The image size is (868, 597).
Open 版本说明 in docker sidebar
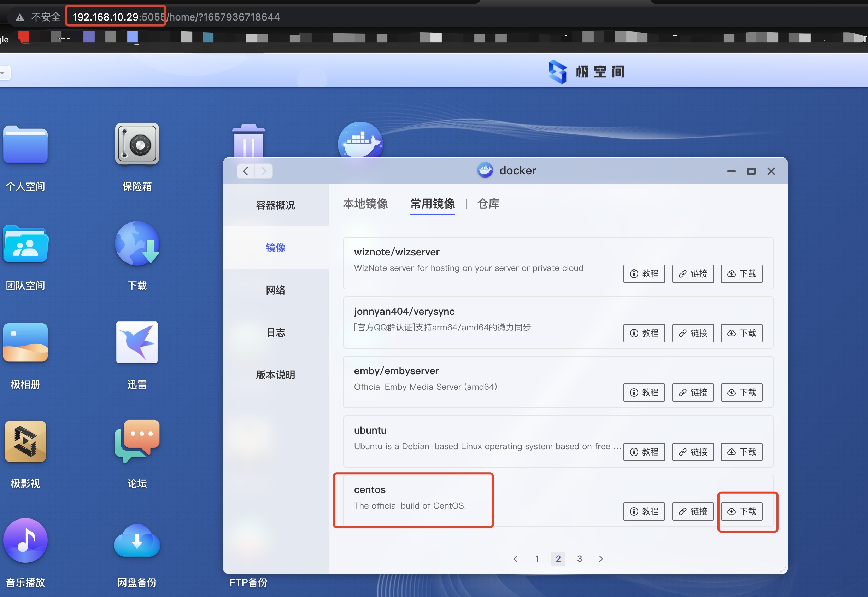pos(276,375)
